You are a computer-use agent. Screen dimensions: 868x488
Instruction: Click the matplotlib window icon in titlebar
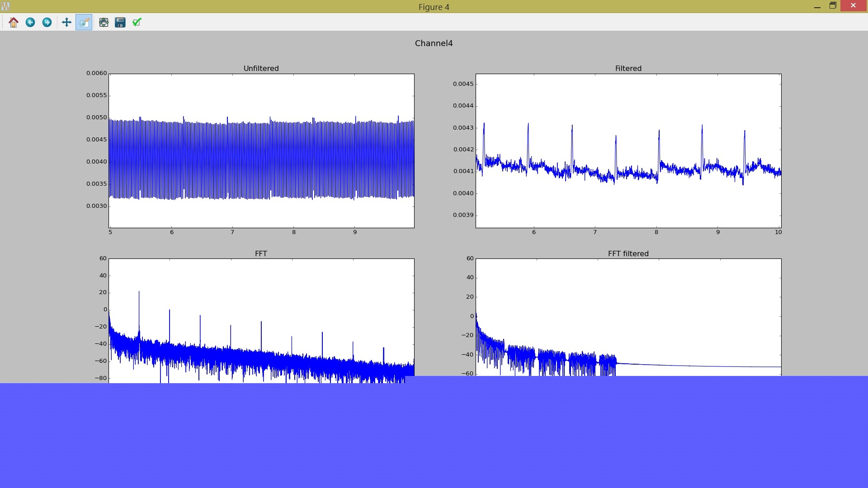click(5, 6)
